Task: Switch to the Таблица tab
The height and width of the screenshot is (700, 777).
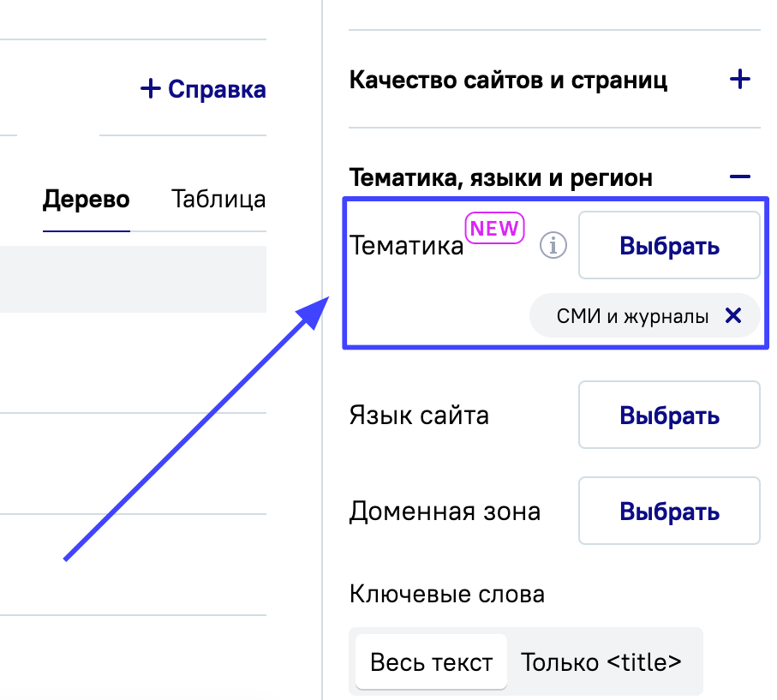Action: pyautogui.click(x=218, y=200)
